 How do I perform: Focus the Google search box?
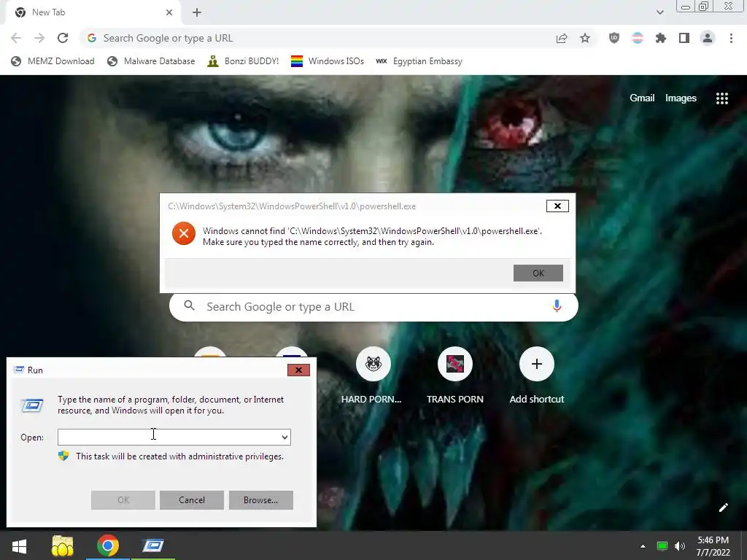(x=373, y=307)
